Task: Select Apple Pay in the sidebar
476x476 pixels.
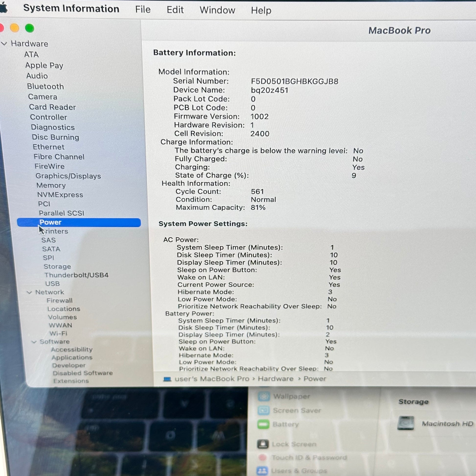Action: coord(44,65)
